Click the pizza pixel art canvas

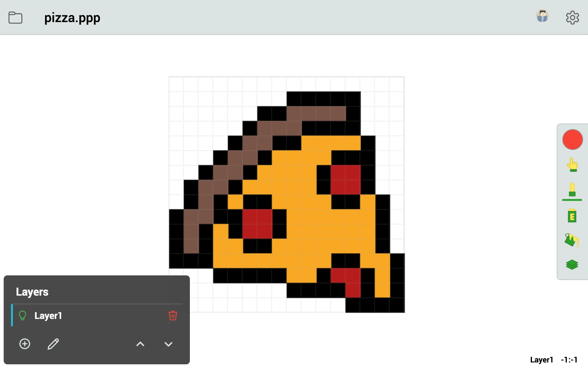(x=287, y=195)
